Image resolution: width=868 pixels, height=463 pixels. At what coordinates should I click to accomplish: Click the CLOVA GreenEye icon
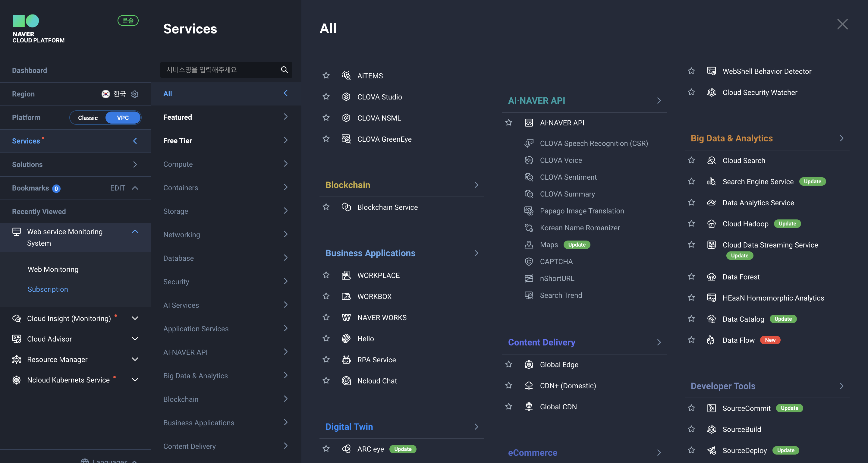346,139
